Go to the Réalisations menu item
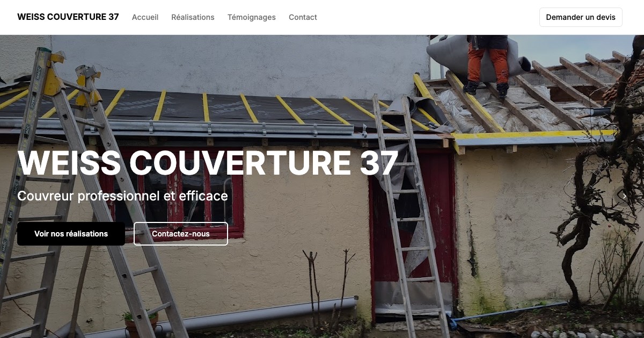644x338 pixels. click(193, 17)
